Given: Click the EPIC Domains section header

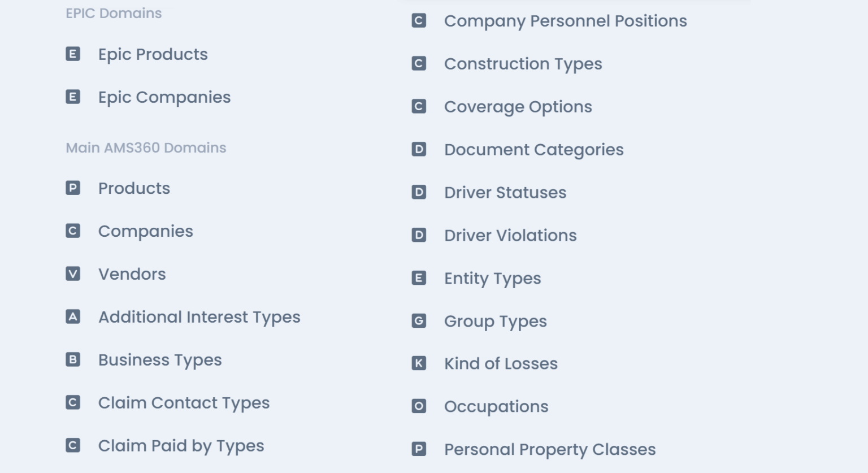Looking at the screenshot, I should 113,13.
